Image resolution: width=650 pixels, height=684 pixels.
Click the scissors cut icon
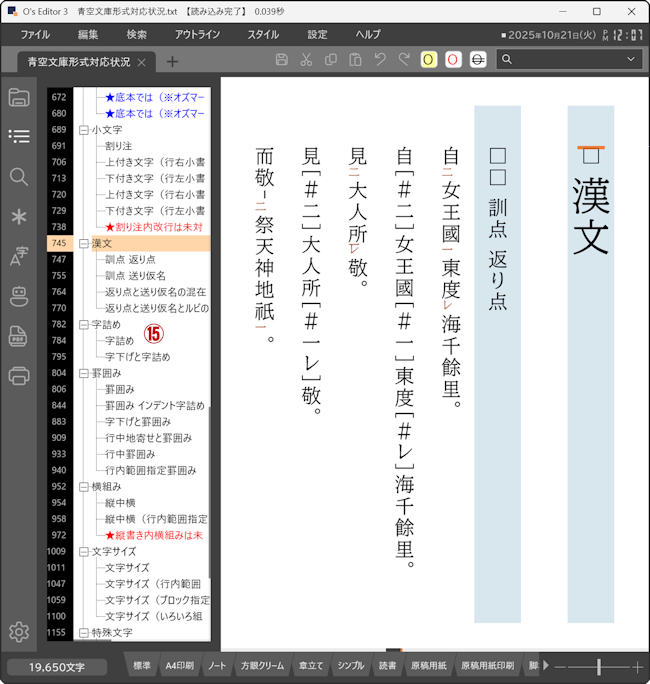[305, 60]
